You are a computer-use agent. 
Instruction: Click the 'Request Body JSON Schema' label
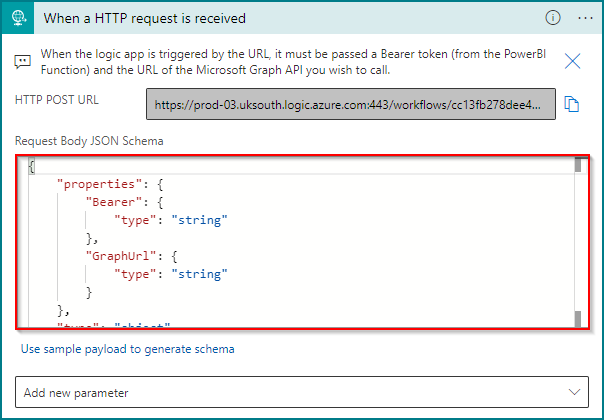coord(89,141)
